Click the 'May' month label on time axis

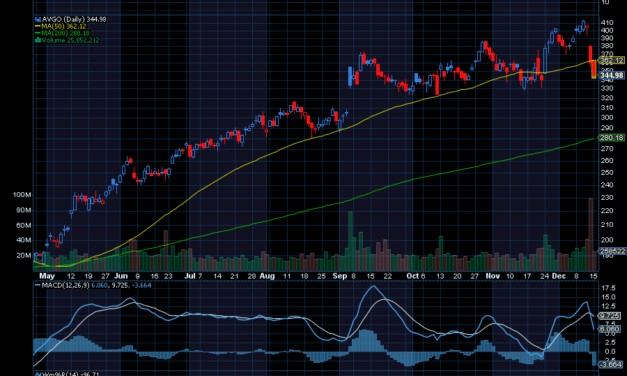[x=47, y=276]
